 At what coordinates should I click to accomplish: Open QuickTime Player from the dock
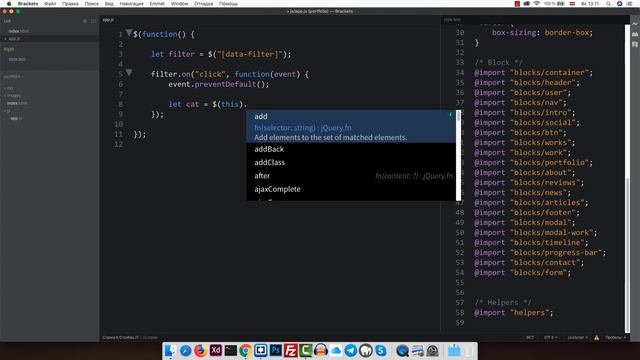click(402, 350)
